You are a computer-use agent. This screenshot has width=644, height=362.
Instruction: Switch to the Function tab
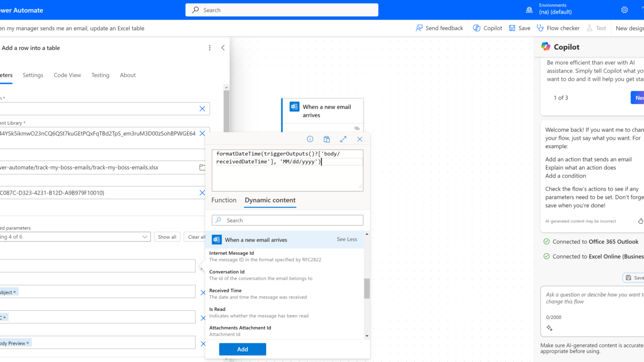(x=224, y=200)
